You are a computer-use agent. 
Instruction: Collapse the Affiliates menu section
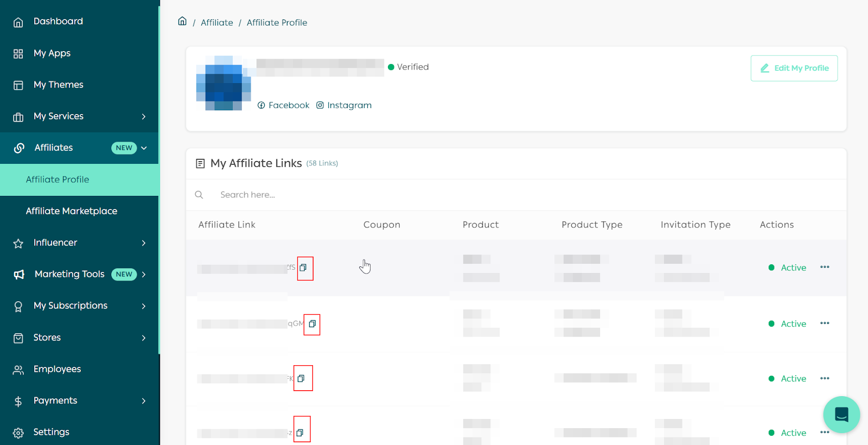[144, 148]
